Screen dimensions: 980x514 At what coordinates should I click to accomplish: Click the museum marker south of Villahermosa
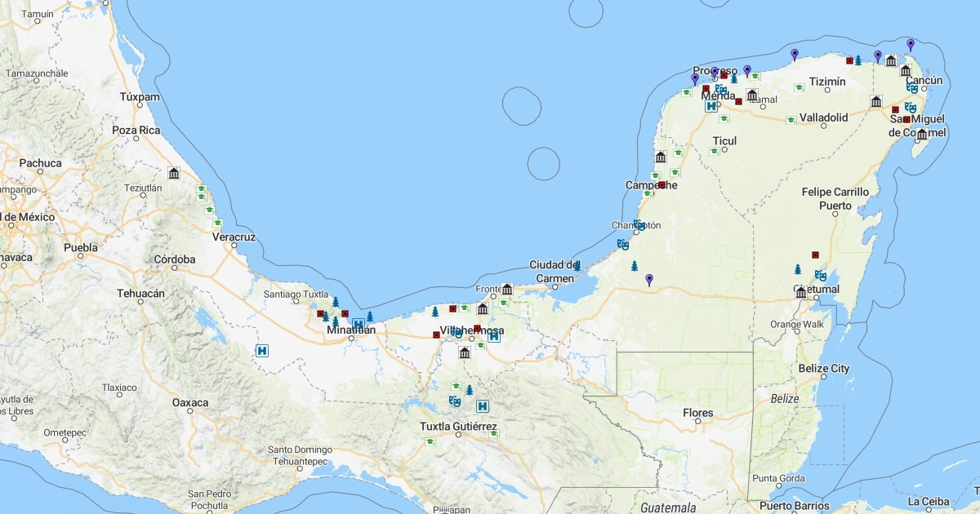(x=465, y=353)
